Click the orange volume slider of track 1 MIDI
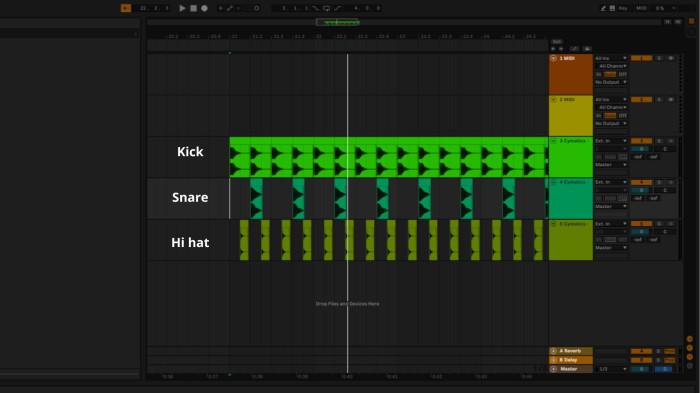The image size is (700, 393). [x=642, y=59]
